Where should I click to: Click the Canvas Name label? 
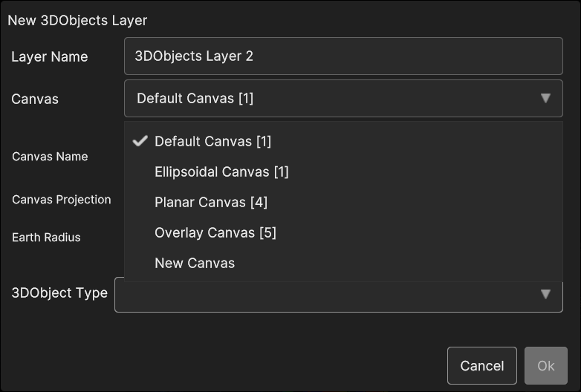point(50,157)
